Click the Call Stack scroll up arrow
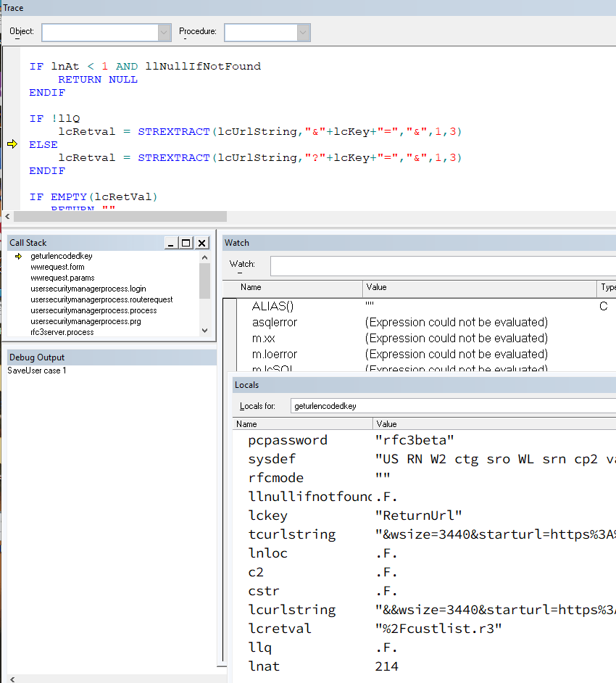The width and height of the screenshot is (616, 683). 204,257
